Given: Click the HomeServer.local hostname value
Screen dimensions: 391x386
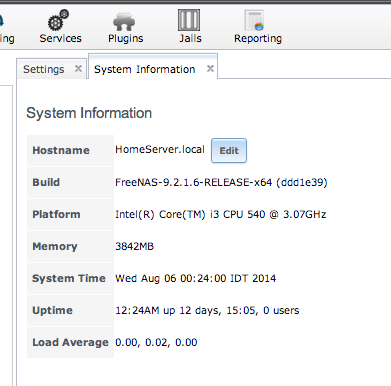Looking at the screenshot, I should 160,149.
